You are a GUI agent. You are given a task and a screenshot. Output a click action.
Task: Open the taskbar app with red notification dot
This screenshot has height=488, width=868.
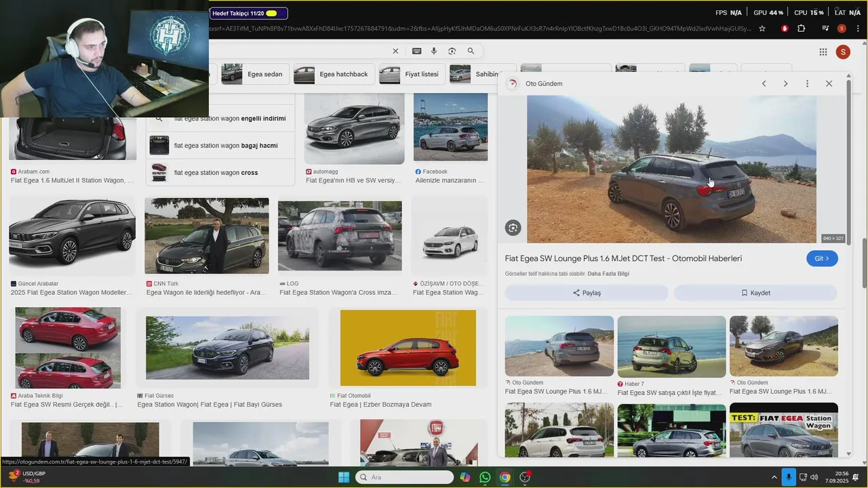tap(525, 477)
